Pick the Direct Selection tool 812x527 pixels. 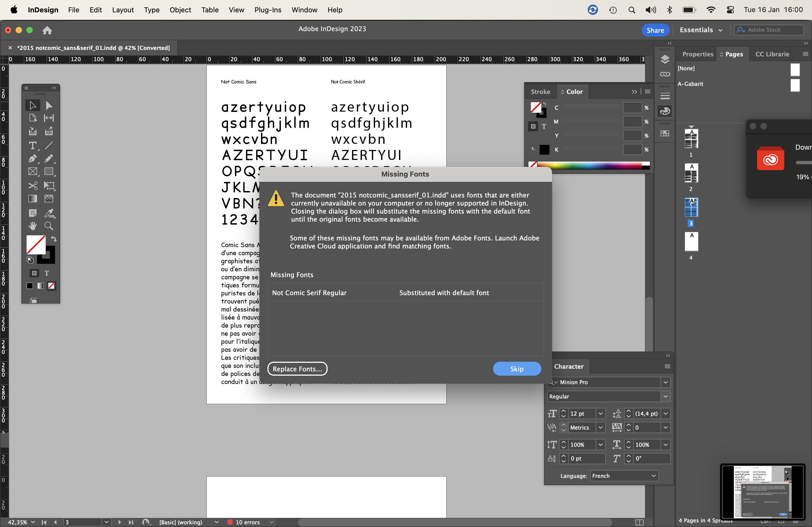click(x=49, y=105)
